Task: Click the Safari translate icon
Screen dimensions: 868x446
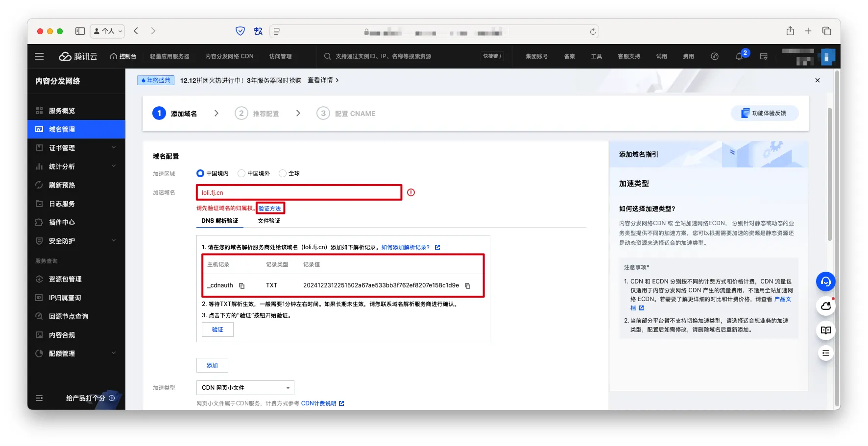Action: click(x=258, y=31)
